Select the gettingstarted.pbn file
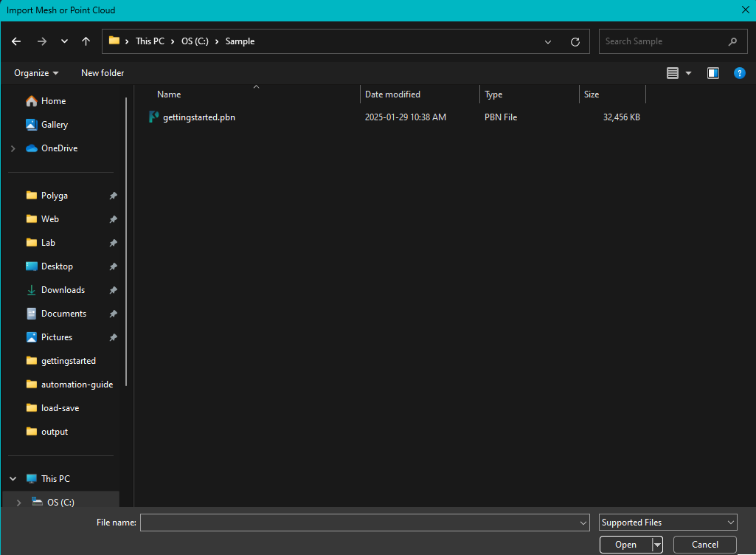 (x=198, y=117)
